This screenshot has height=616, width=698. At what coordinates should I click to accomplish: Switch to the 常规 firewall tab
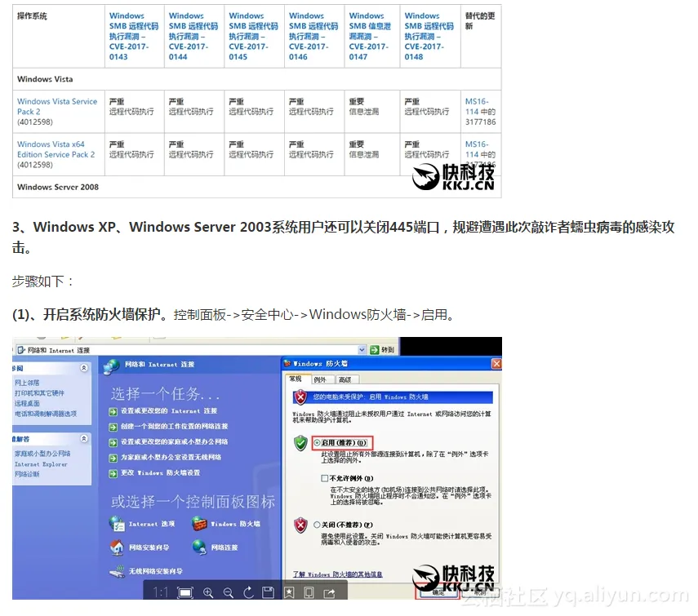point(296,379)
